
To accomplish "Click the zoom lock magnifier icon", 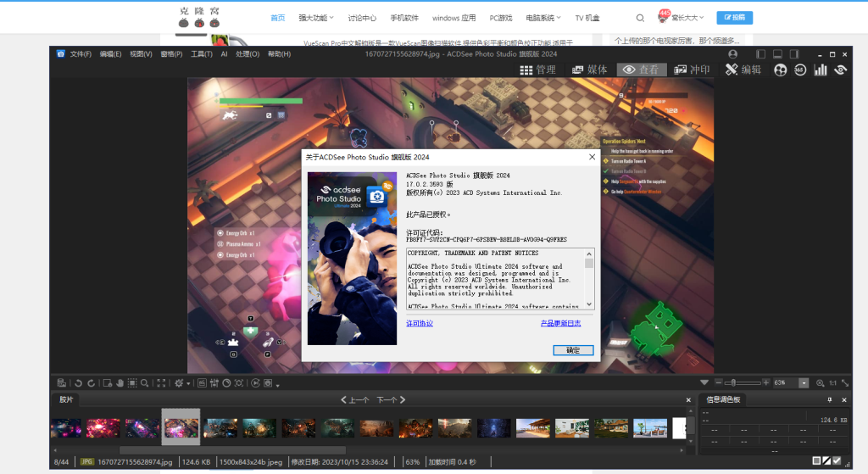I will pyautogui.click(x=821, y=383).
